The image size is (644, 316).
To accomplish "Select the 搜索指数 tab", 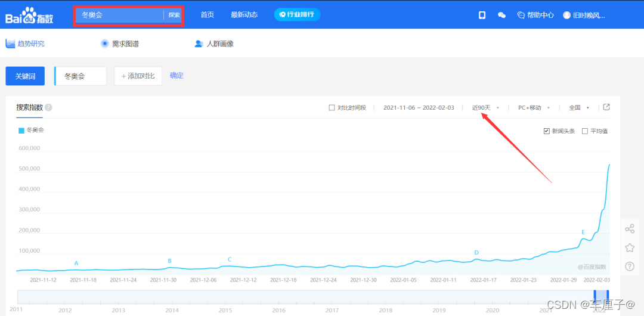I will [x=29, y=108].
